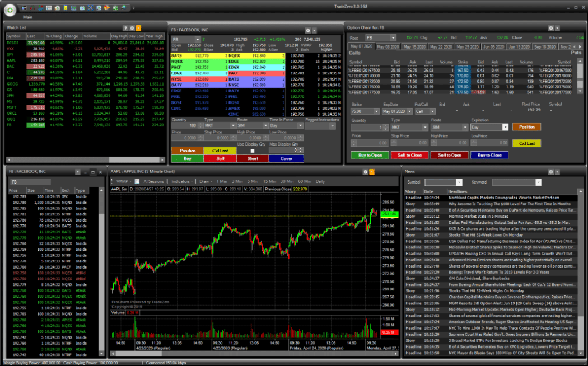Image resolution: width=588 pixels, height=366 pixels.
Task: Click the magnifier search toolbar icon
Action: [99, 7]
